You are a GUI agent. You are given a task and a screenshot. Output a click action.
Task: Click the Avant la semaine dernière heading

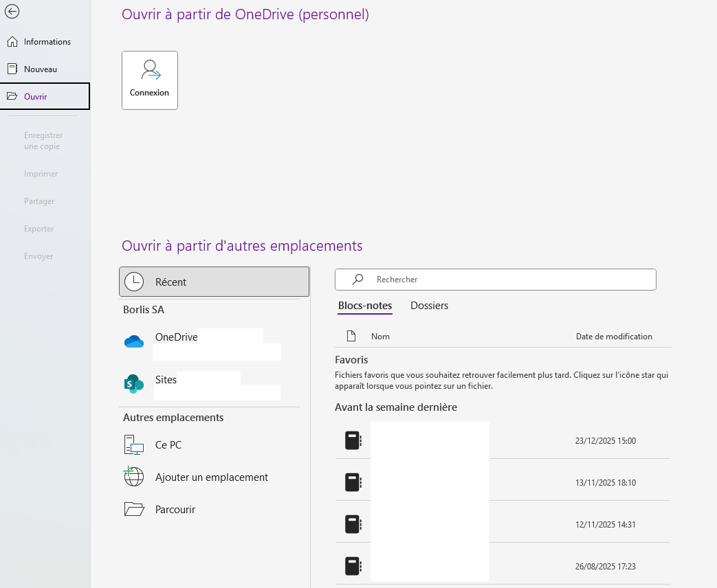coord(395,407)
